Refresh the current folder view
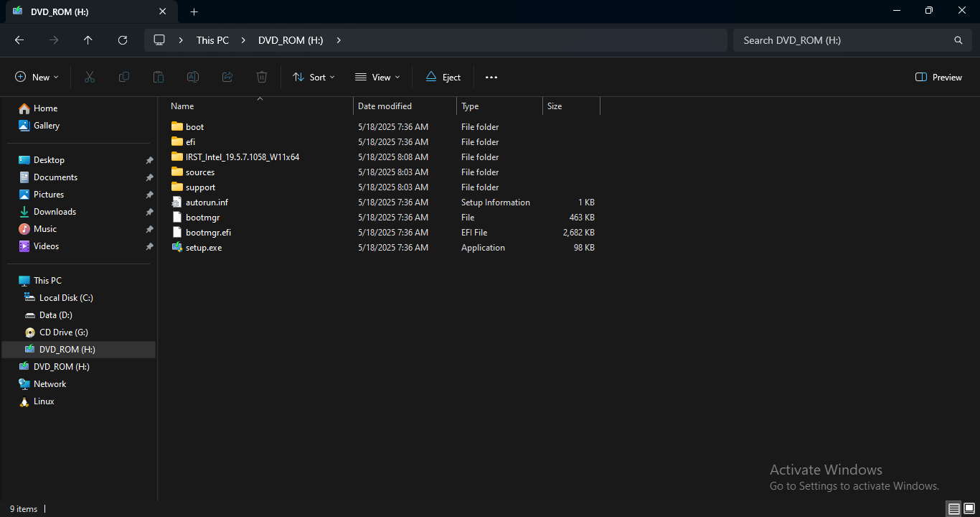 click(x=123, y=40)
